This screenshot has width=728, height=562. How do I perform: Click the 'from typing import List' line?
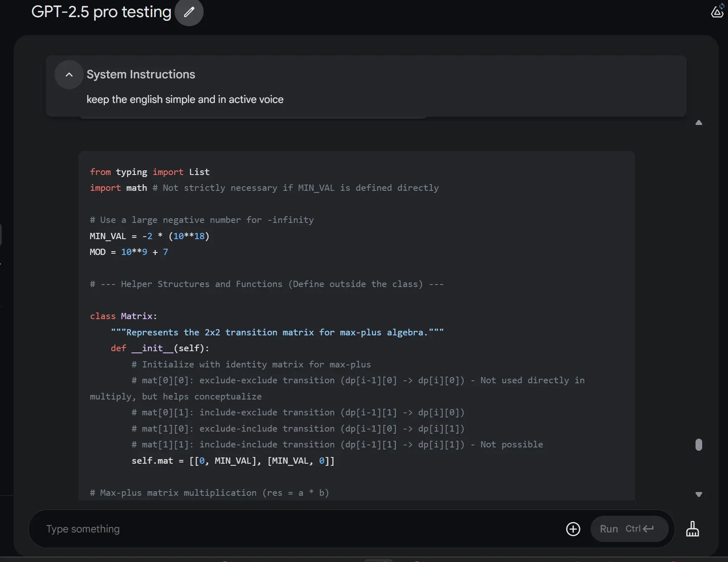(150, 172)
